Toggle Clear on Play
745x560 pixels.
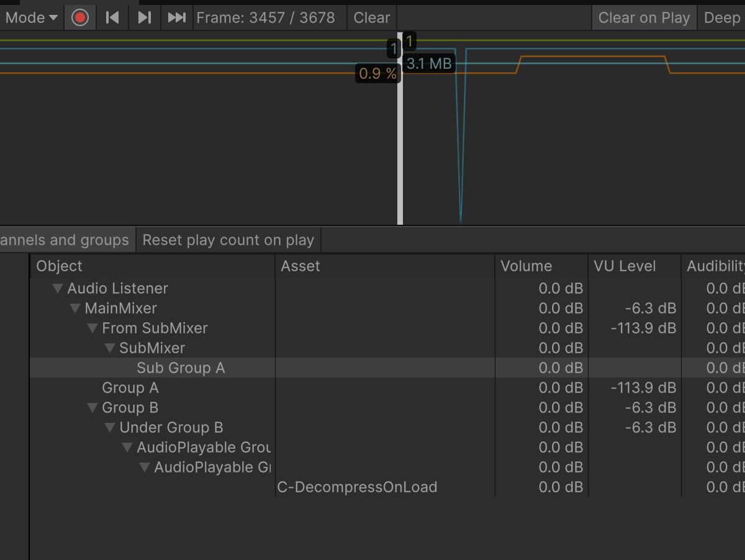(644, 17)
